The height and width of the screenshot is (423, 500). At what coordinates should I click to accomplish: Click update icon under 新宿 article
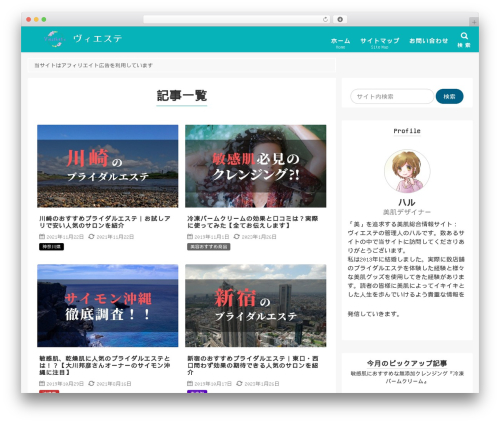[239, 383]
